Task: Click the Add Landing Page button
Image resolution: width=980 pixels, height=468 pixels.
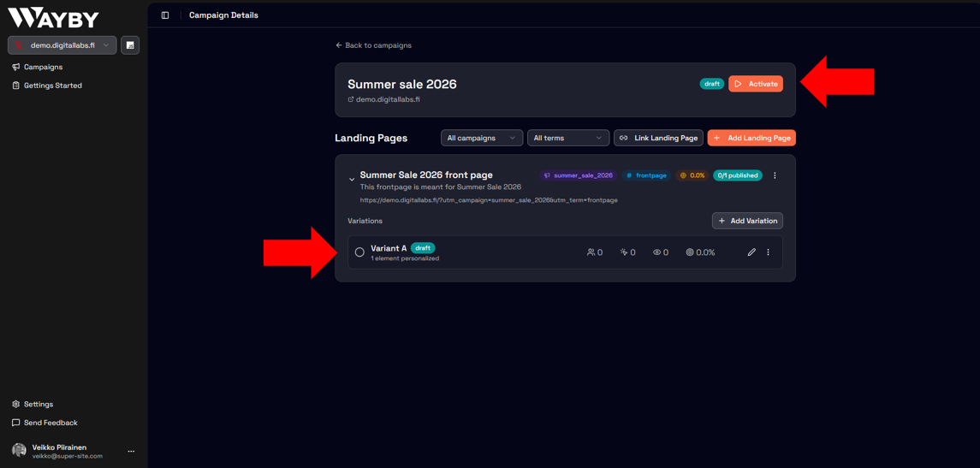Action: tap(751, 138)
